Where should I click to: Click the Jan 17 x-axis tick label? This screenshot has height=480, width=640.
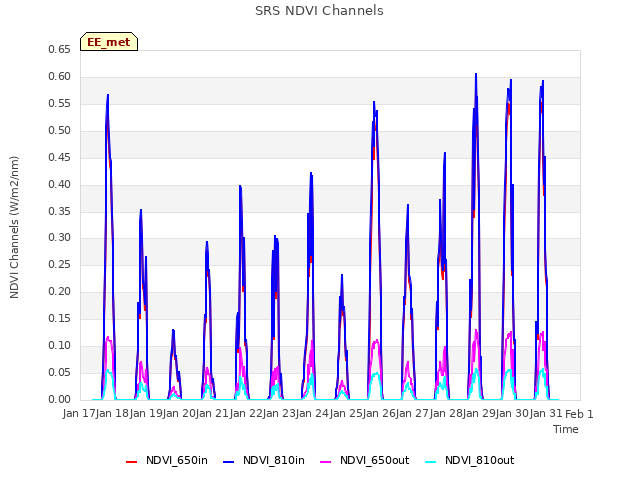(x=79, y=414)
